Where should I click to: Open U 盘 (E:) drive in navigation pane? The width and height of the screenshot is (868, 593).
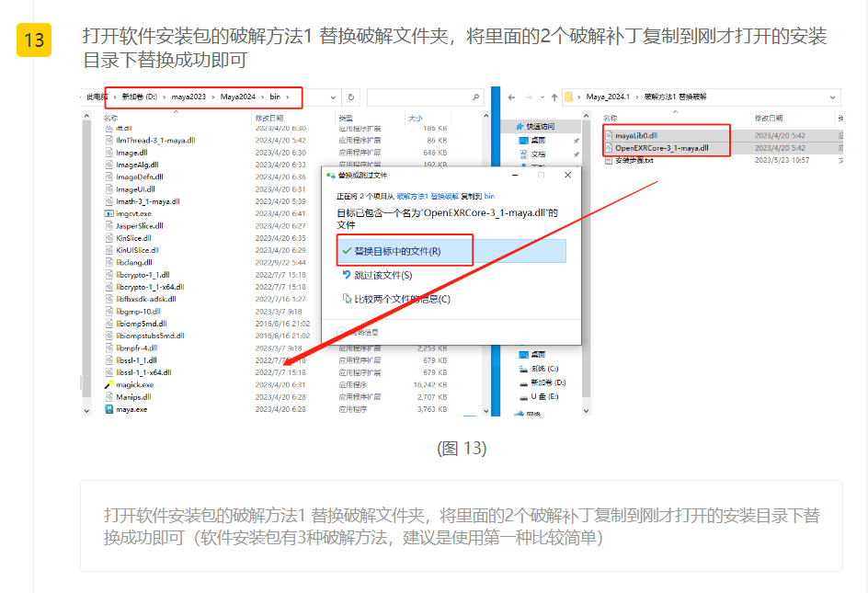(544, 397)
